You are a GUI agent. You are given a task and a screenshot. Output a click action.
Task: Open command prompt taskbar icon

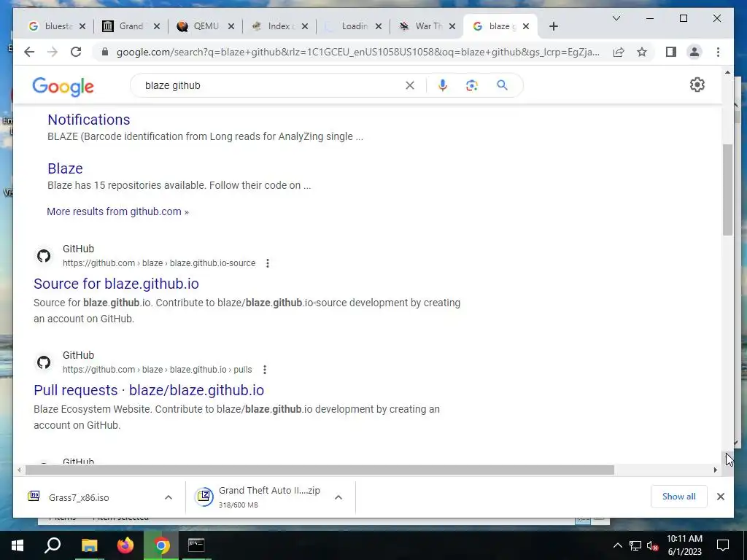point(196,545)
